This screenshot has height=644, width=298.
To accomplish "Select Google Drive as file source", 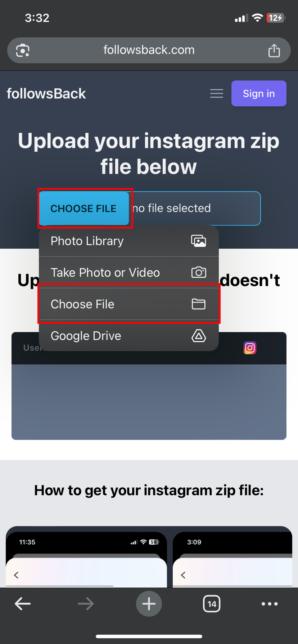I will (x=129, y=336).
